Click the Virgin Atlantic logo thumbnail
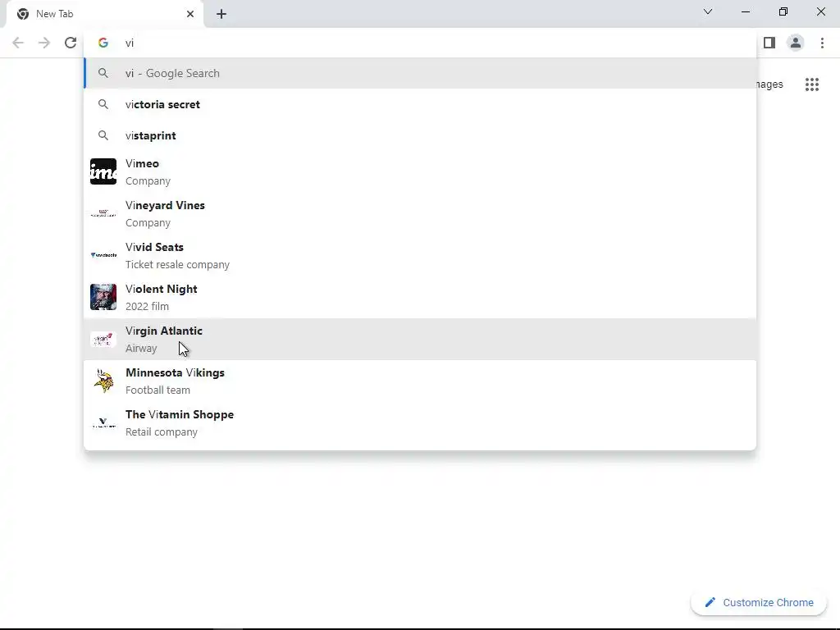Viewport: 840px width, 630px height. pos(103,339)
